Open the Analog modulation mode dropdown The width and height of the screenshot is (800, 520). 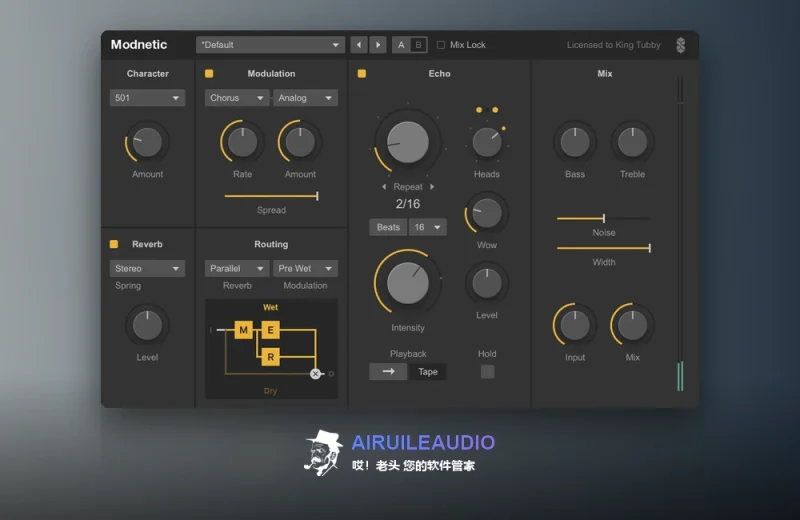(x=305, y=97)
